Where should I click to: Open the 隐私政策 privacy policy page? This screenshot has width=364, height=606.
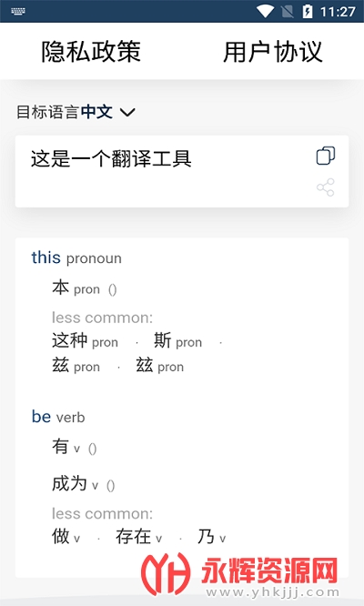(91, 52)
